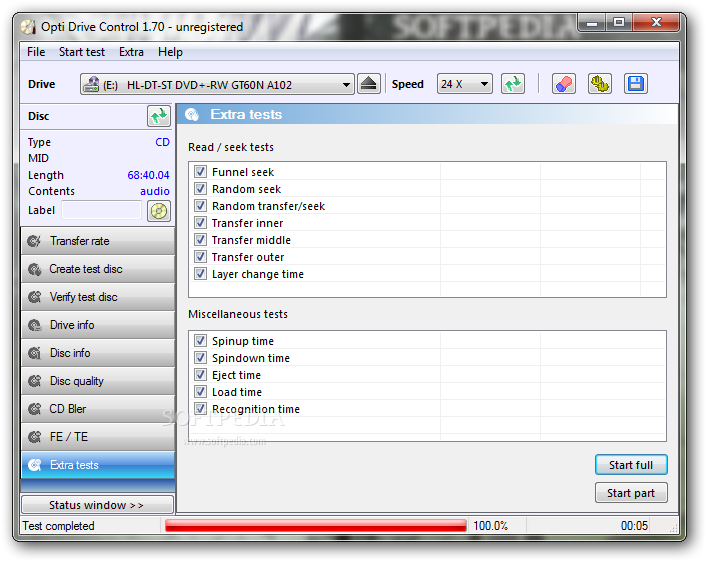
Task: Click the Disc info sidebar icon
Action: coord(34,353)
